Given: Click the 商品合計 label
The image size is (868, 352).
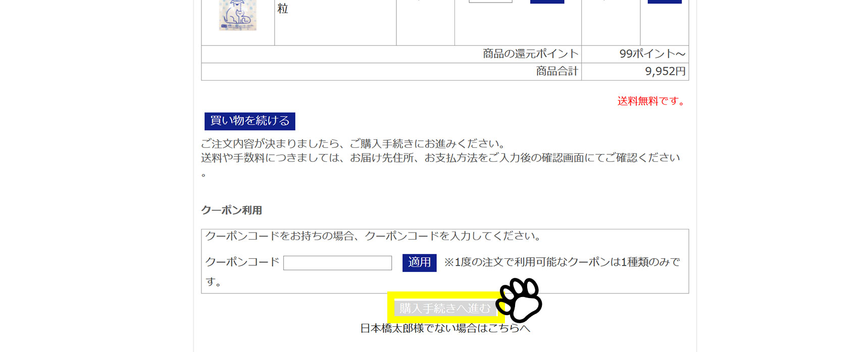Looking at the screenshot, I should pos(556,72).
